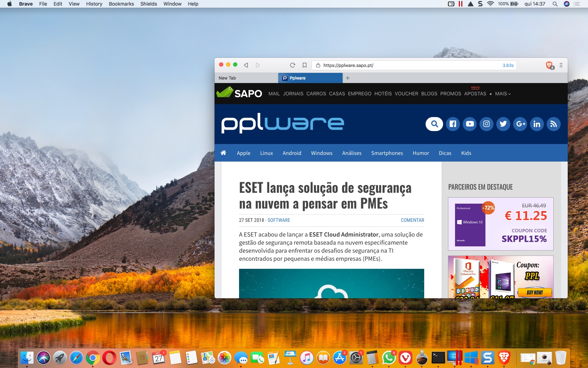This screenshot has height=368, width=588.
Task: Open Terminal from the Dock
Action: pyautogui.click(x=438, y=358)
